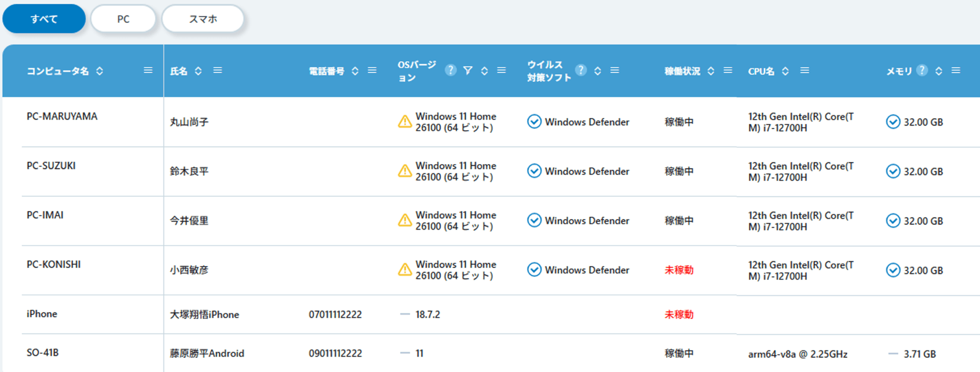The image size is (980, 372).
Task: Click red 未稼動 status for iPhone
Action: tap(679, 315)
